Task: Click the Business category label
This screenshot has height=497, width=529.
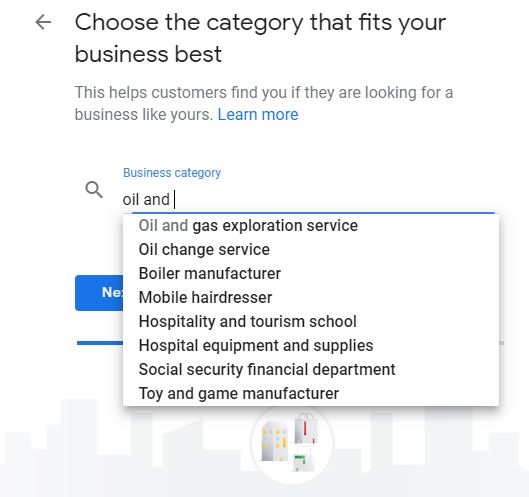Action: click(x=172, y=173)
